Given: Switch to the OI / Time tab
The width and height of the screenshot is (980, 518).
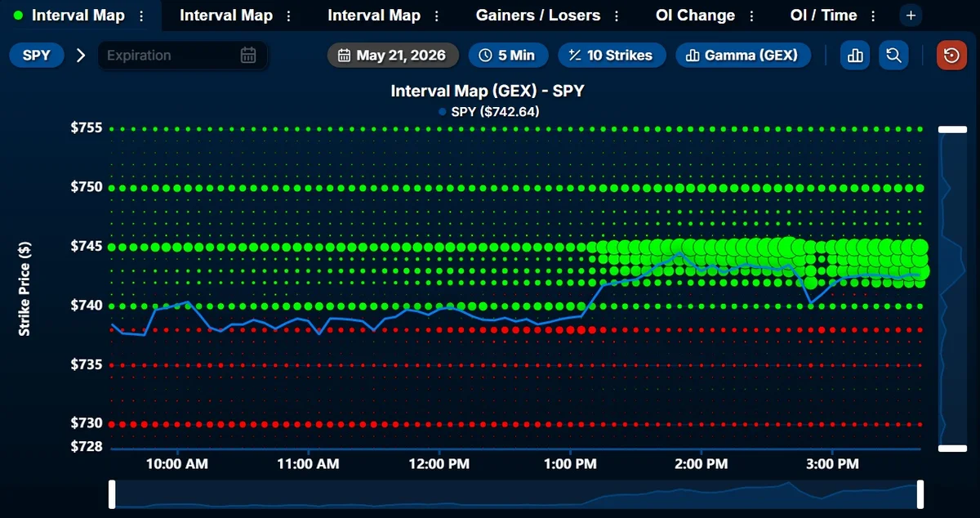Looking at the screenshot, I should pyautogui.click(x=824, y=16).
